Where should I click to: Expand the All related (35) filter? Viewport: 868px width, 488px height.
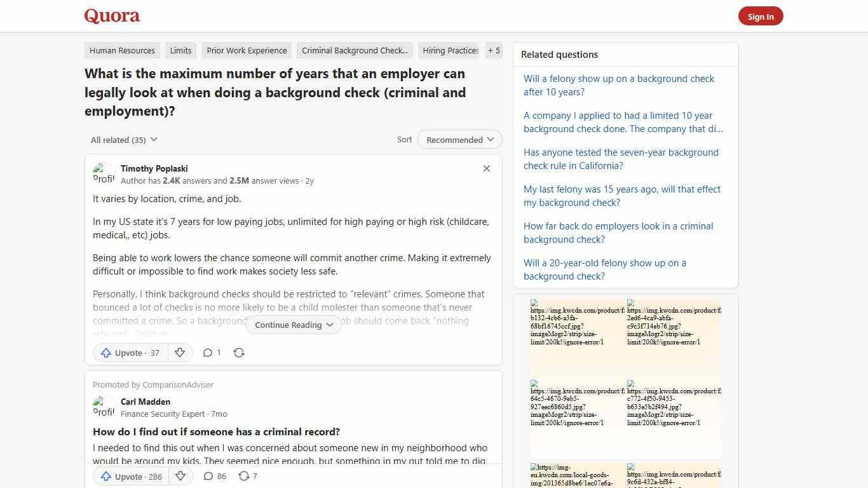[124, 139]
